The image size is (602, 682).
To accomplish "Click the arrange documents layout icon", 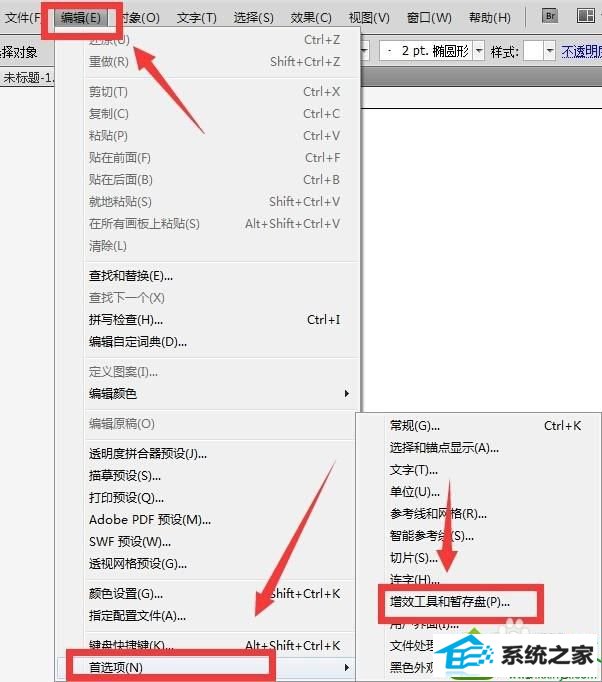I will click(x=584, y=17).
